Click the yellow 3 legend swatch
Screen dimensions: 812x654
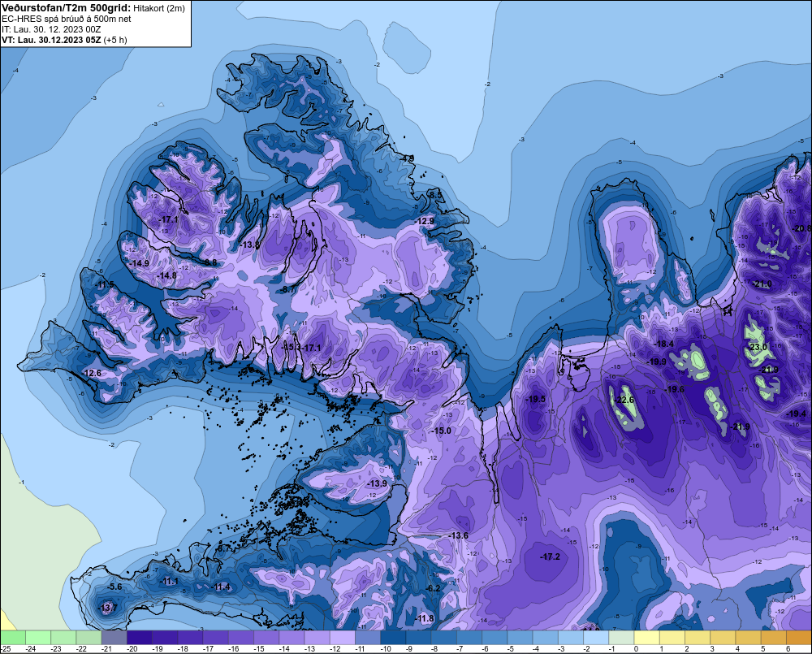tap(723, 637)
